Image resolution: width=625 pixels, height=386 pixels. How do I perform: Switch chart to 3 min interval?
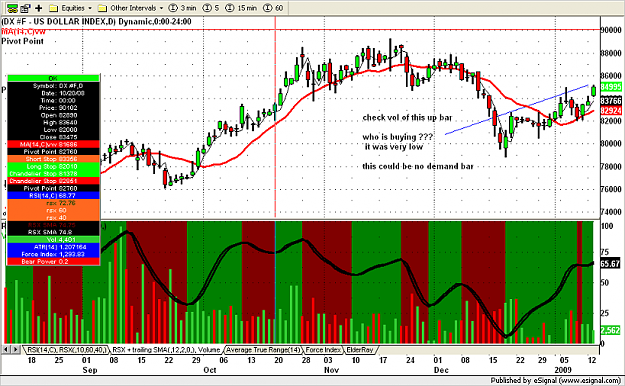182,8
